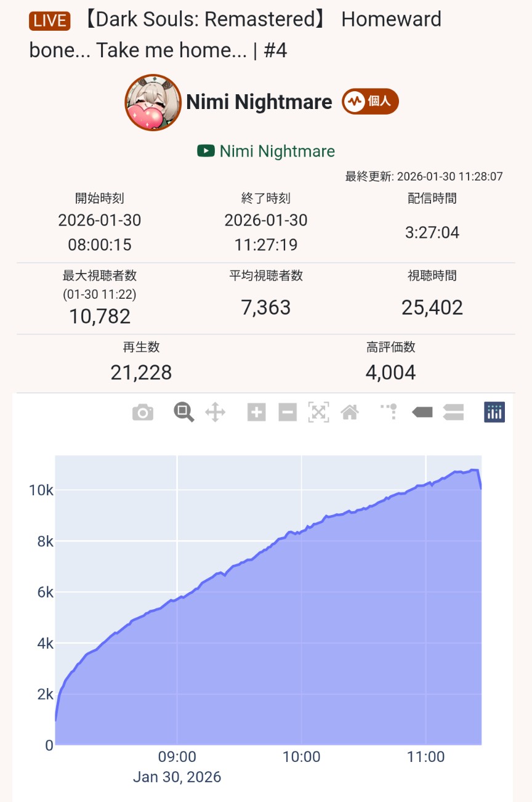Click the 6k y-axis tick label
The height and width of the screenshot is (802, 532).
click(x=44, y=593)
